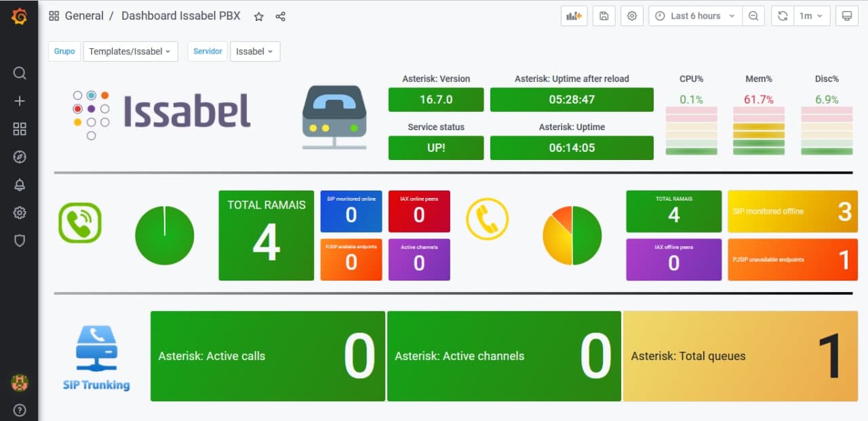Open dashboard settings gear in top bar
This screenshot has height=421, width=868.
pyautogui.click(x=632, y=16)
